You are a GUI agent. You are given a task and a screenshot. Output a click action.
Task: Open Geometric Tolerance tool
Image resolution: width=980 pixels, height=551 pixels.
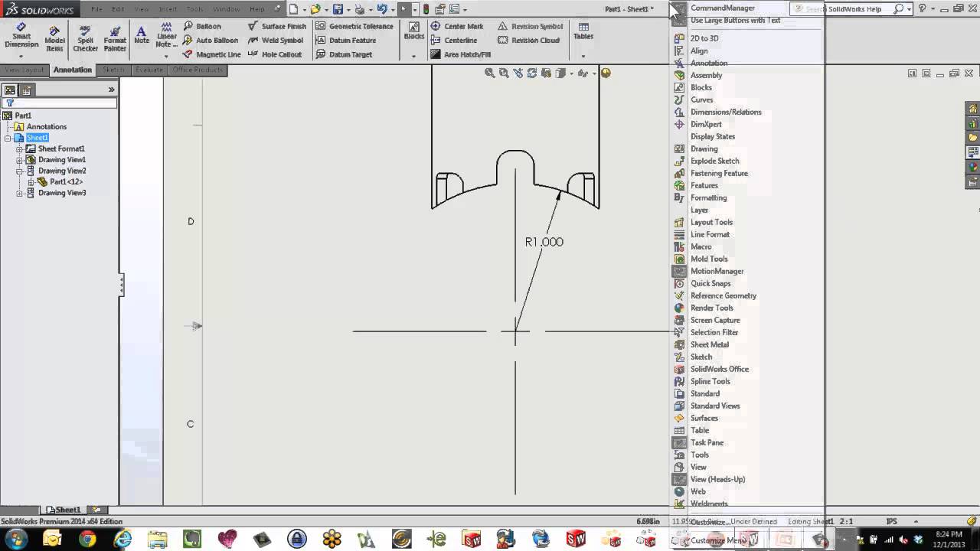tap(354, 26)
